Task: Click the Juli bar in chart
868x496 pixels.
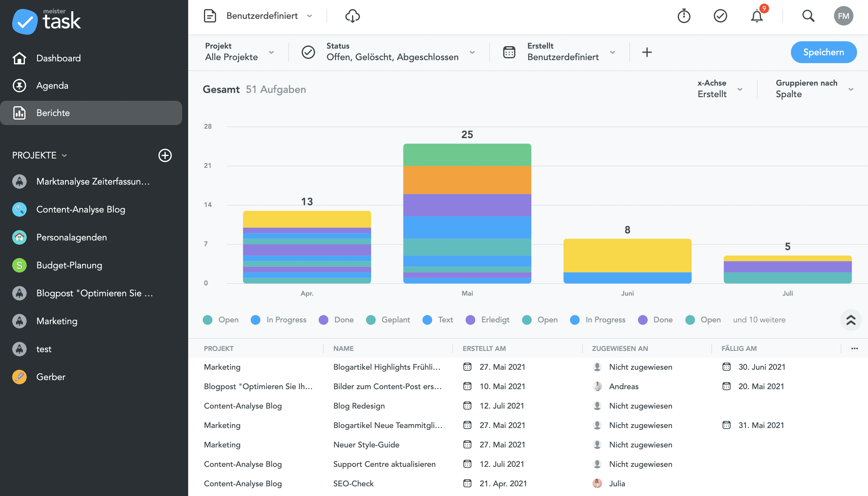Action: (x=787, y=270)
